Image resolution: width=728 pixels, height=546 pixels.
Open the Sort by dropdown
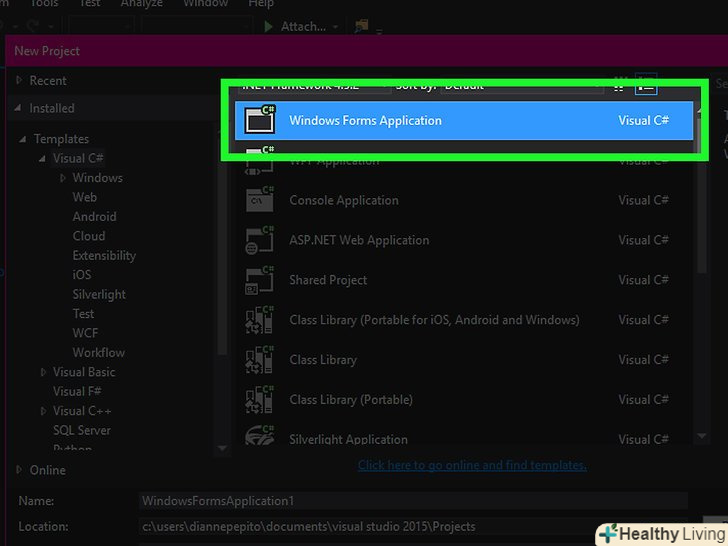(x=500, y=86)
